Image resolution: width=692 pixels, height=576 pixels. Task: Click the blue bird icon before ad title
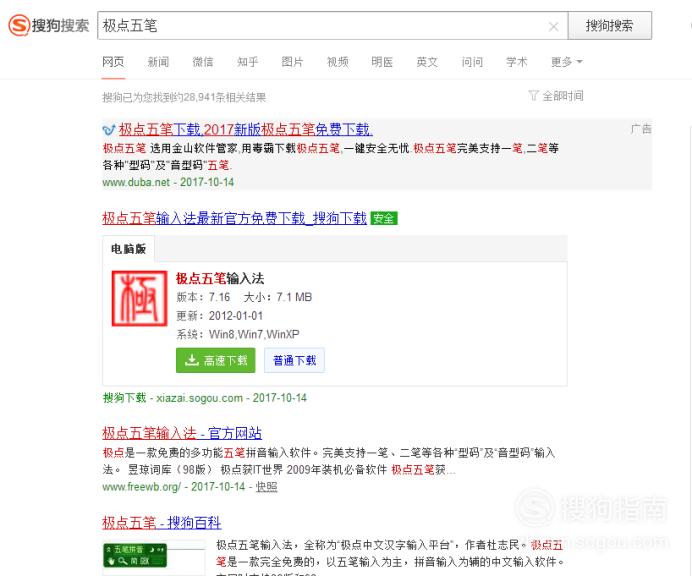[109, 130]
